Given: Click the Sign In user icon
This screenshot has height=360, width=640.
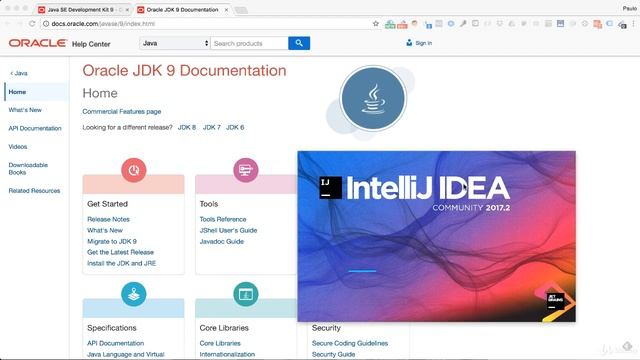Looking at the screenshot, I should [x=409, y=42].
